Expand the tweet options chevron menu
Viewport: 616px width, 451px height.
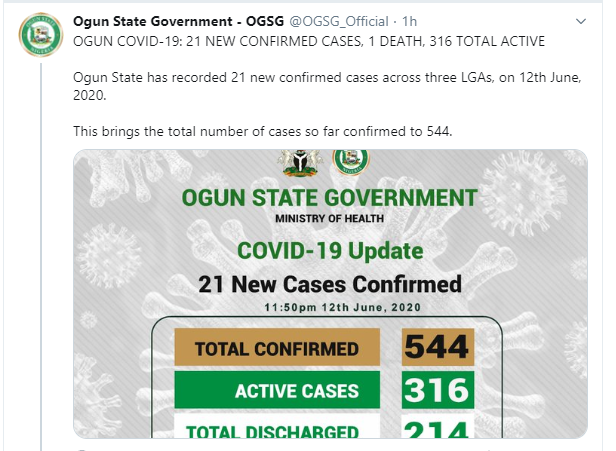(581, 22)
